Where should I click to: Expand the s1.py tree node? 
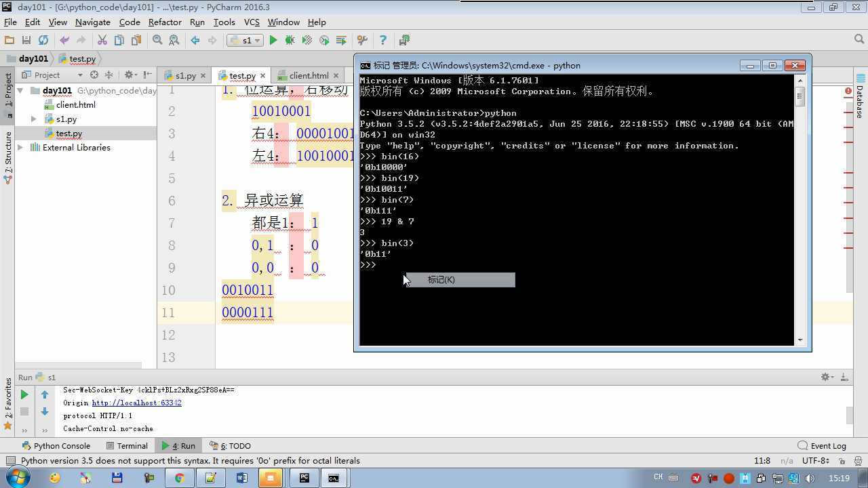click(x=34, y=119)
